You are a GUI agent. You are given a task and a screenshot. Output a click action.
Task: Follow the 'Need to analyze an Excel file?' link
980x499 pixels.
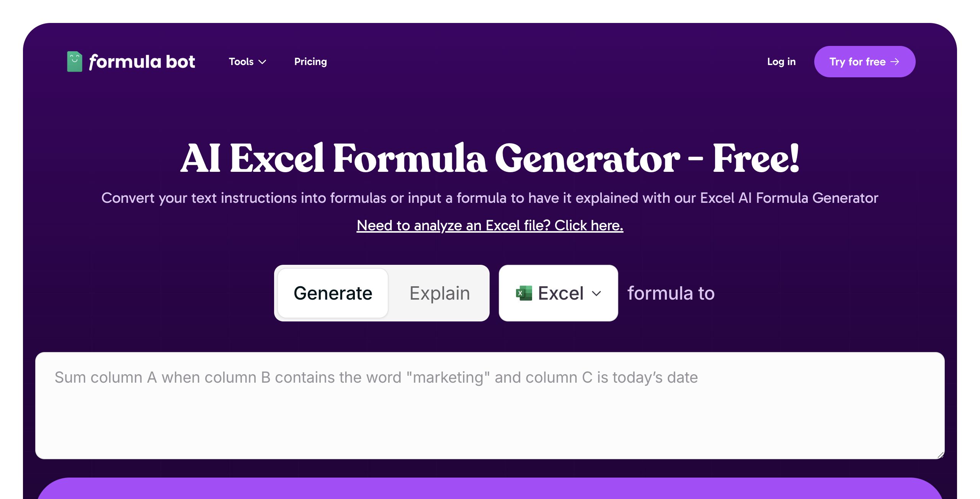490,225
